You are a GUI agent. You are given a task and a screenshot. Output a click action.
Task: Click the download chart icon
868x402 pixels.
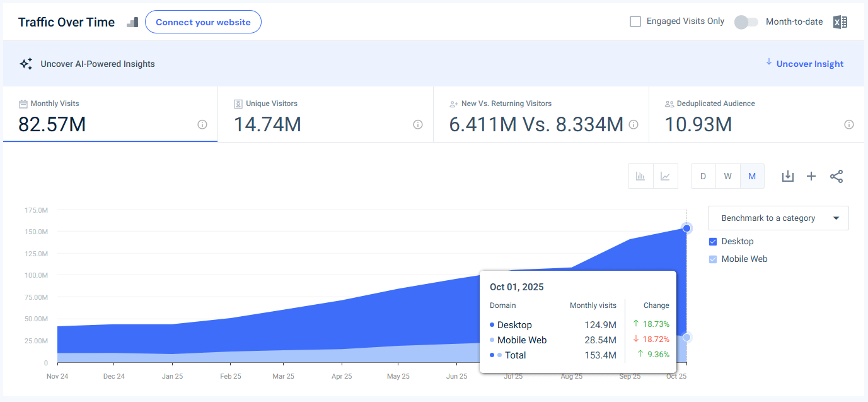tap(787, 176)
